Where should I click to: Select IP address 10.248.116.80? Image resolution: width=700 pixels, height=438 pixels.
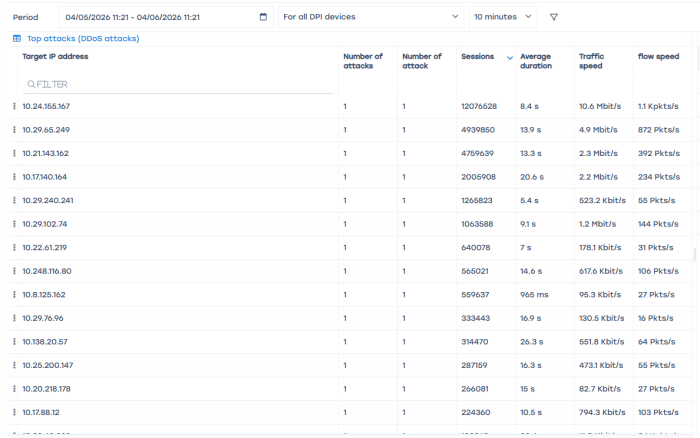(47, 271)
